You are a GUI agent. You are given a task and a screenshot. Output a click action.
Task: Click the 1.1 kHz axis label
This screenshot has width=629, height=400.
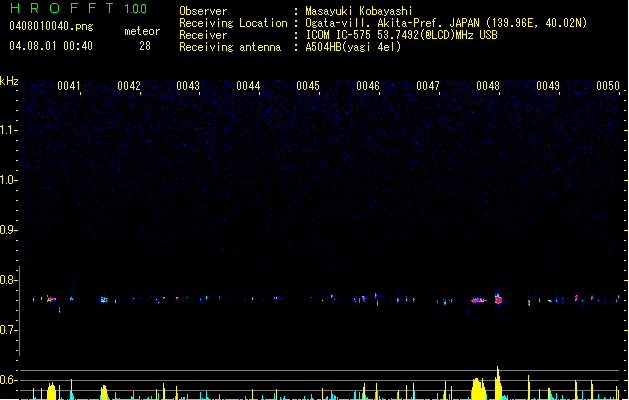point(8,130)
